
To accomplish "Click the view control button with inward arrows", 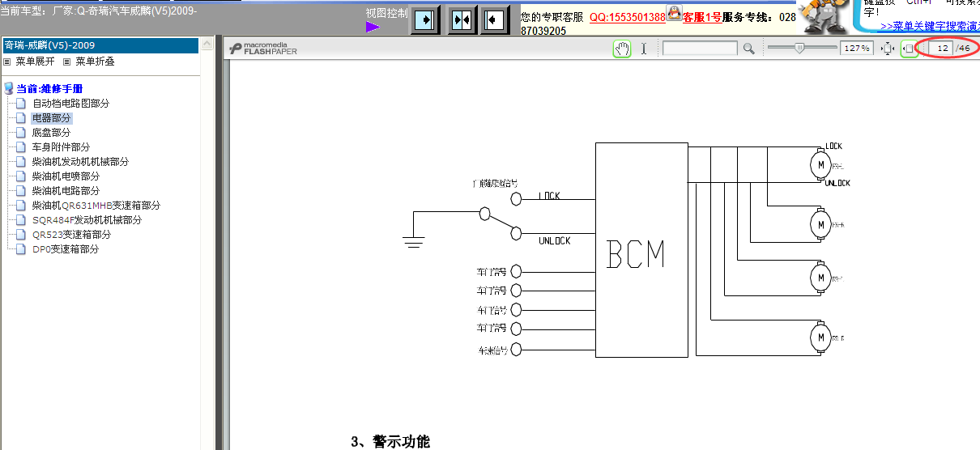I will [462, 19].
